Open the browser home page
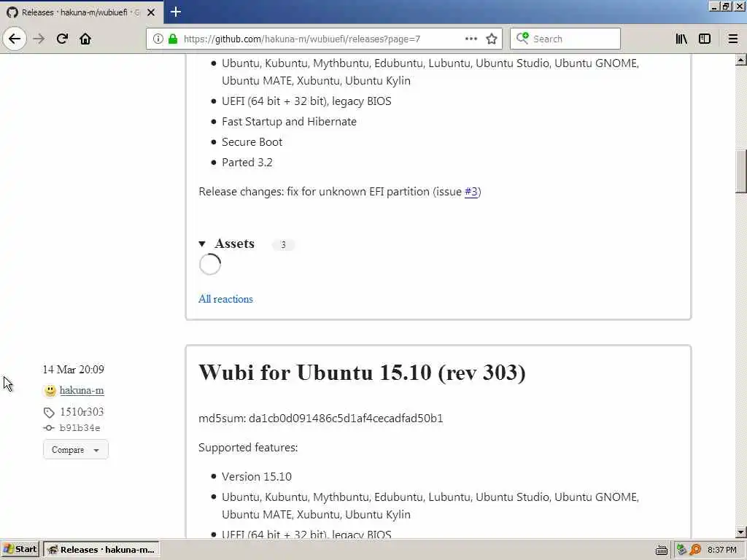 [x=85, y=39]
